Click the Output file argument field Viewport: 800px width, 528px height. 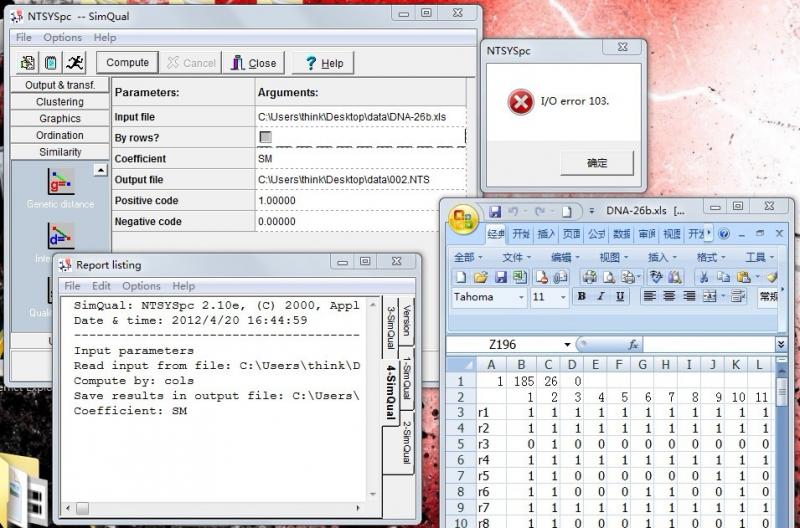361,180
